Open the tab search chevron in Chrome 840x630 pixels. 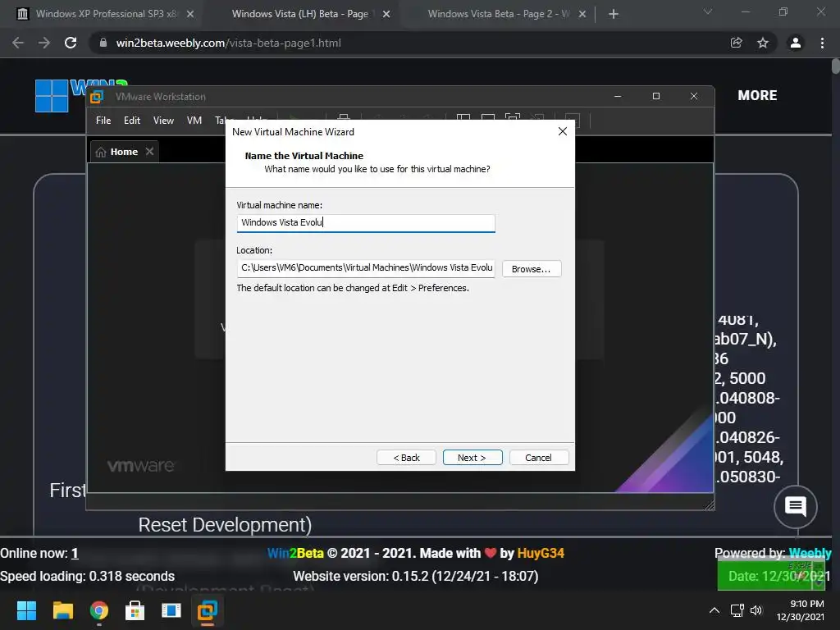tap(708, 11)
